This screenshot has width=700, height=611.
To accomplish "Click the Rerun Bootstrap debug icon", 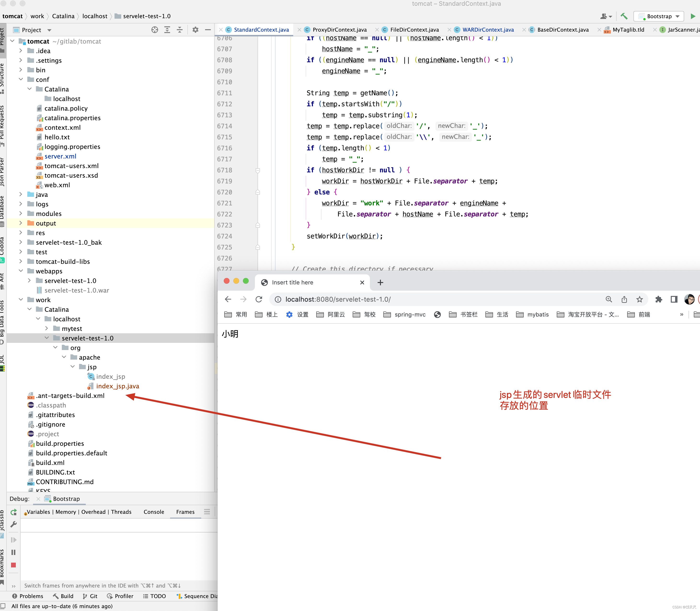I will click(x=14, y=512).
